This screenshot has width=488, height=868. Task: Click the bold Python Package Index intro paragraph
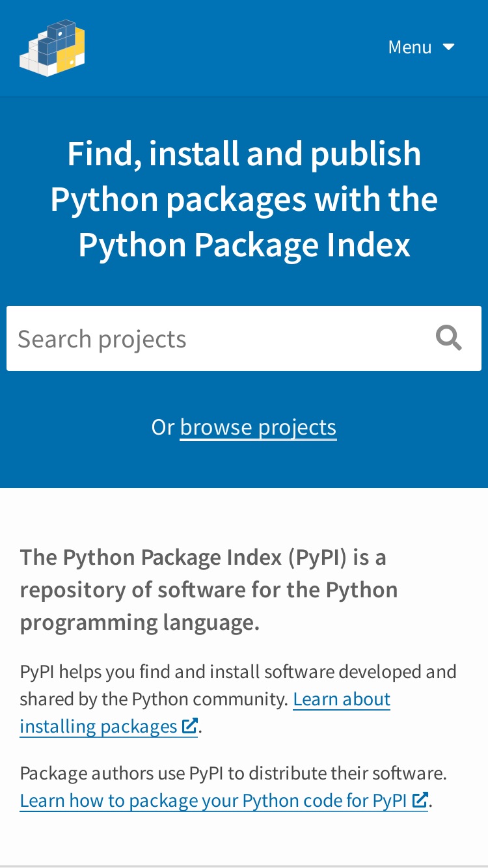pyautogui.click(x=209, y=590)
